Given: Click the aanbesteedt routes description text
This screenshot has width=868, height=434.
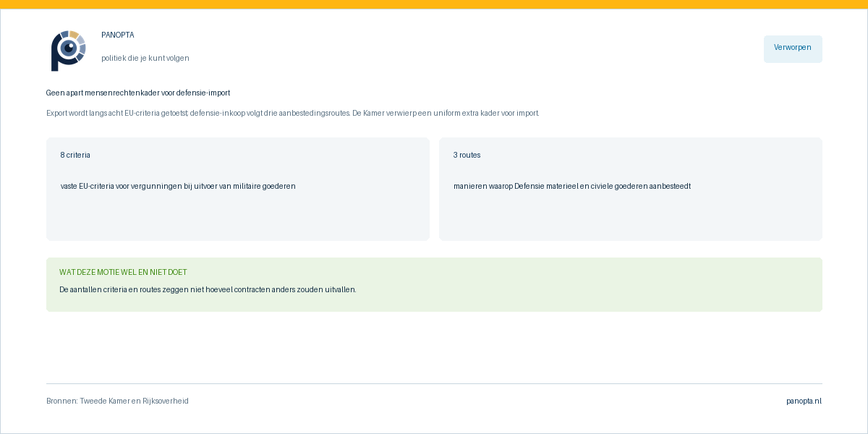Looking at the screenshot, I should (572, 186).
